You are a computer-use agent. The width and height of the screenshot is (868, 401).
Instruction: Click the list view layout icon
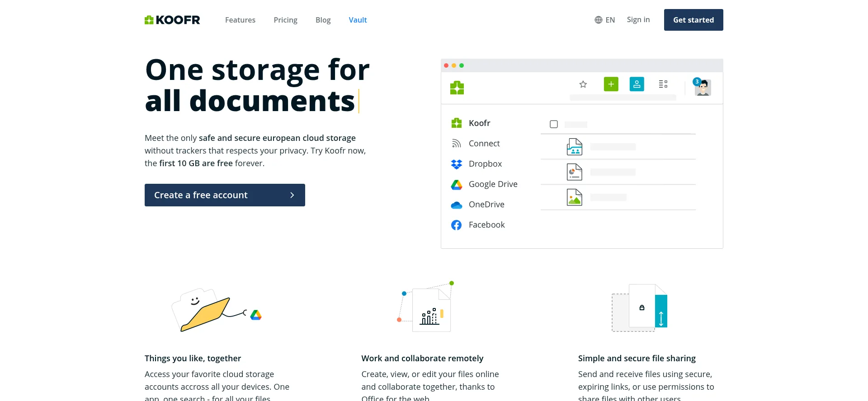tap(663, 84)
